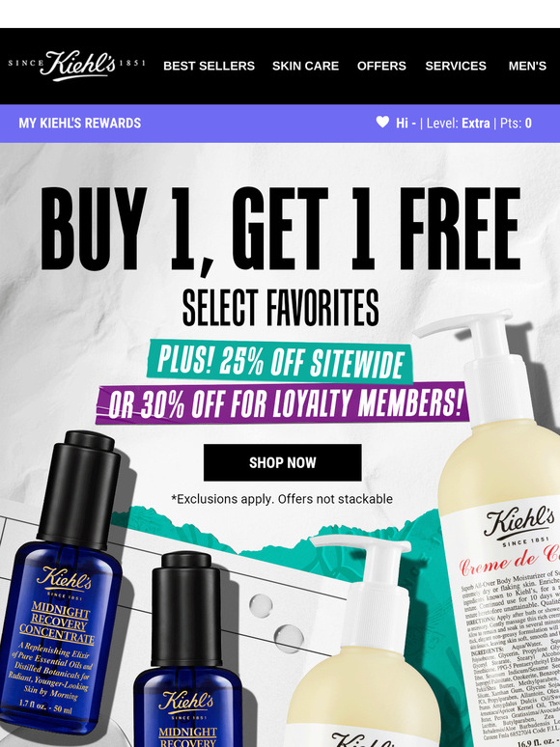Click the white heart icon
560x747 pixels.
coord(382,122)
